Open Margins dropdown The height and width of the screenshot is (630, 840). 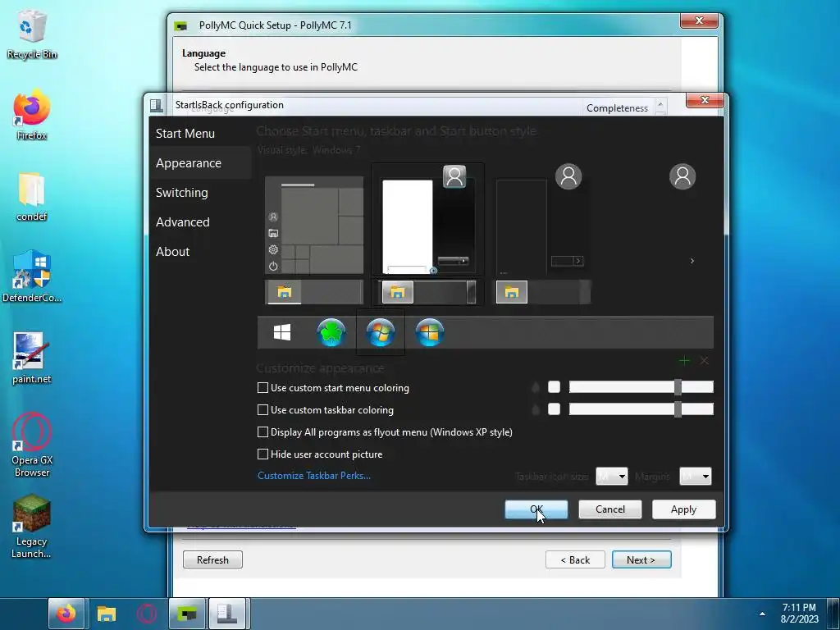[x=696, y=476]
